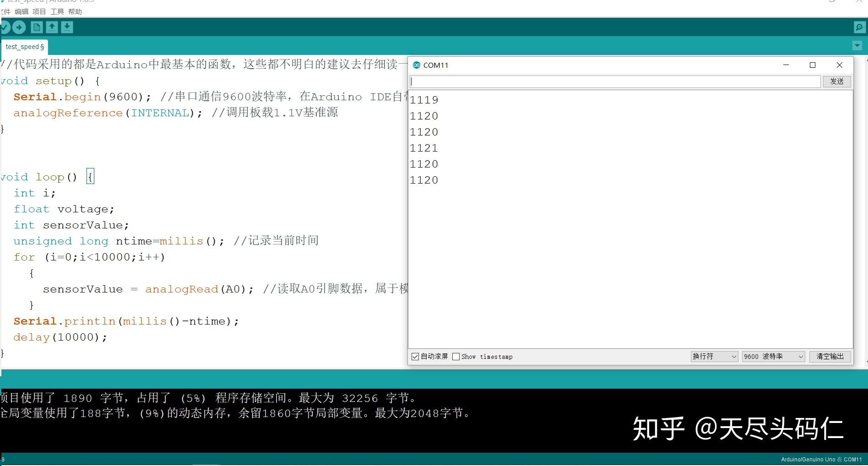Viewport: 868px width, 466px height.
Task: Click the unsigned long ntime line
Action: pos(119,241)
